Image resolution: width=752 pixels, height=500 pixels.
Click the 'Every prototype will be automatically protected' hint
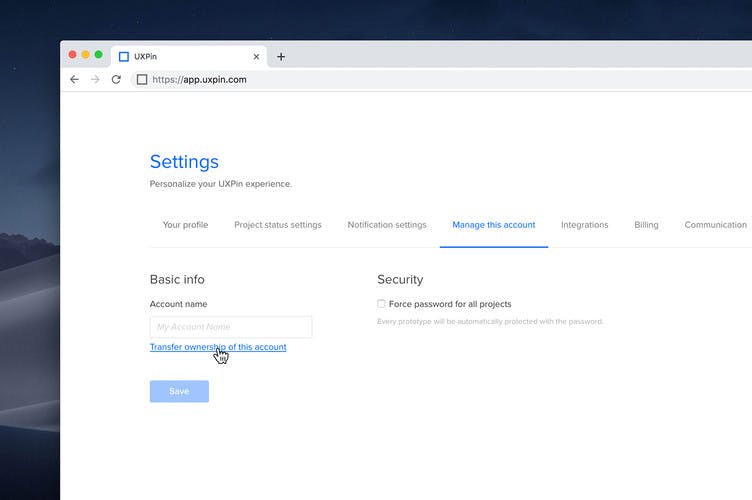pyautogui.click(x=490, y=321)
